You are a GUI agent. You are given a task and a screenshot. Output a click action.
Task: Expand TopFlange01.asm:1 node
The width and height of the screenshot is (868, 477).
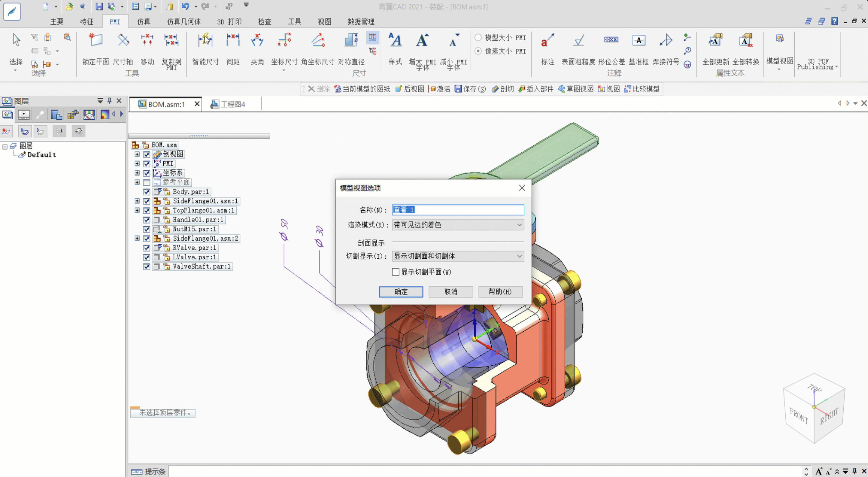tap(137, 210)
